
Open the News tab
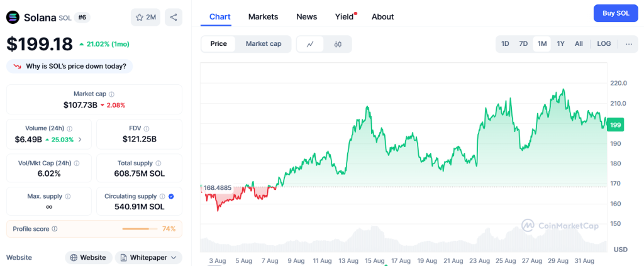click(x=307, y=17)
